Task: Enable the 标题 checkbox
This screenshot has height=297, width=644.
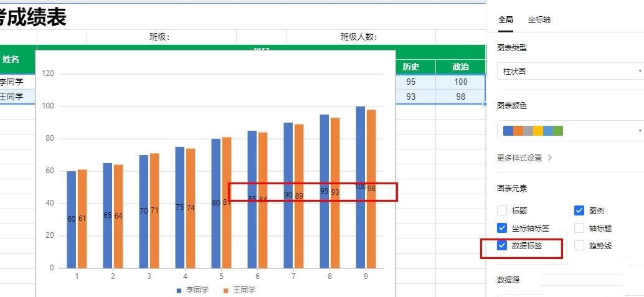Action: pyautogui.click(x=502, y=210)
